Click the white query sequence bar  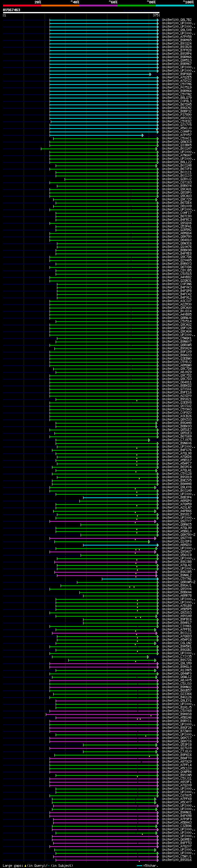pyautogui.click(x=81, y=13)
